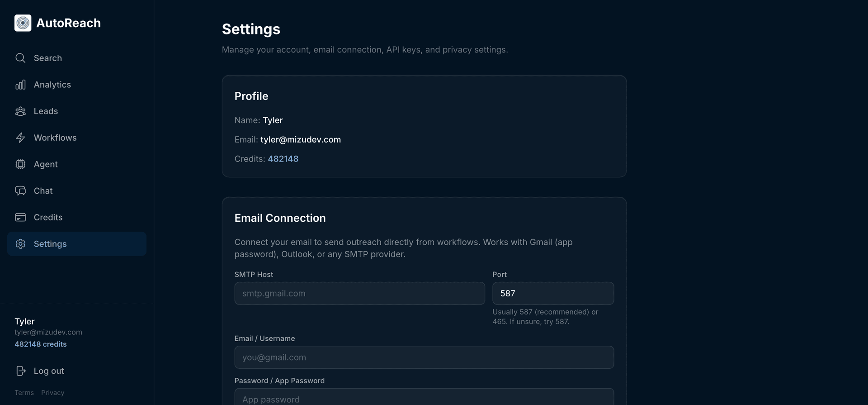
Task: Click the Port field showing 587
Action: [553, 293]
